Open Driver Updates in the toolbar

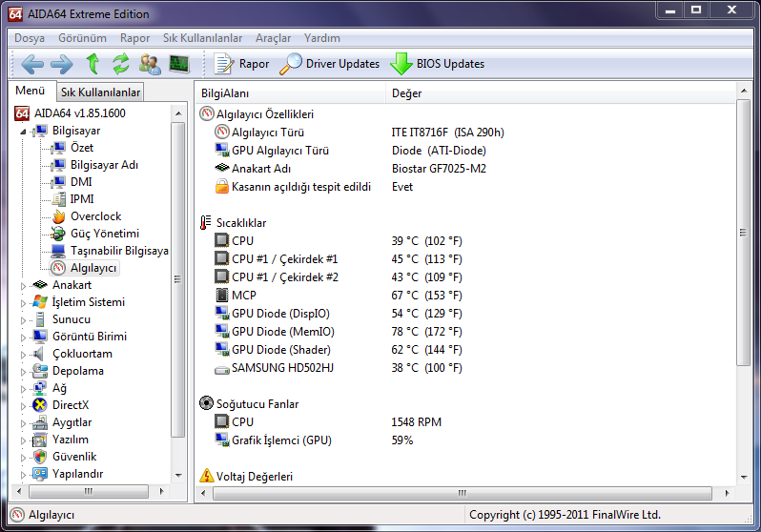point(330,64)
